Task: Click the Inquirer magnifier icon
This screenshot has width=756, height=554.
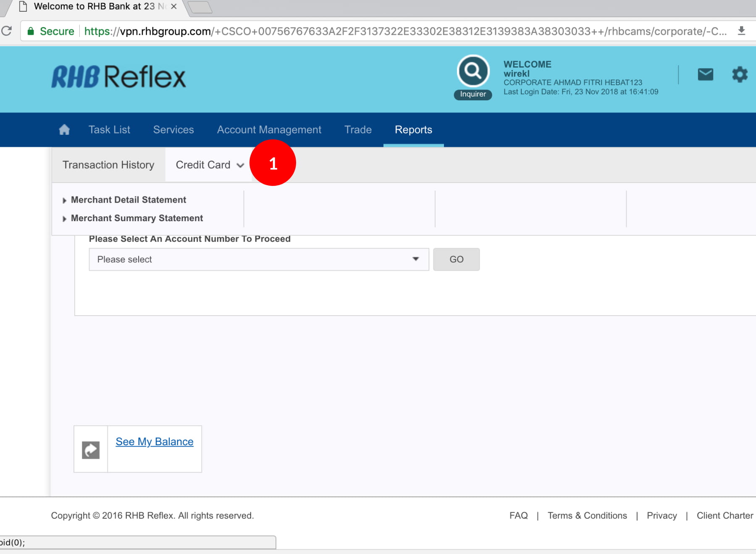Action: pyautogui.click(x=473, y=71)
